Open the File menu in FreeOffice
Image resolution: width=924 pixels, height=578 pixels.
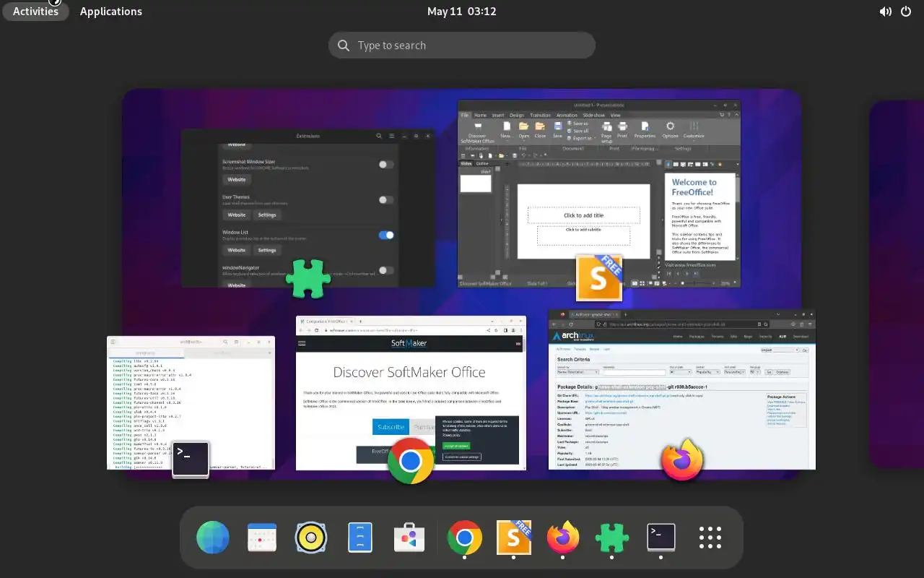pyautogui.click(x=465, y=115)
